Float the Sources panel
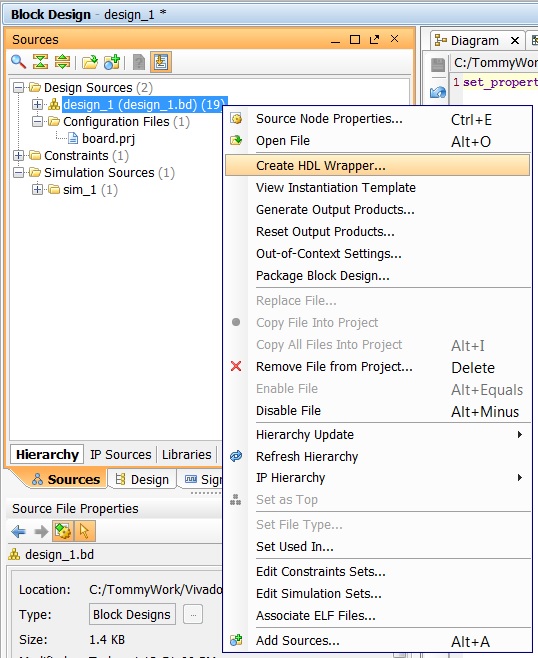The width and height of the screenshot is (538, 658). pos(374,39)
